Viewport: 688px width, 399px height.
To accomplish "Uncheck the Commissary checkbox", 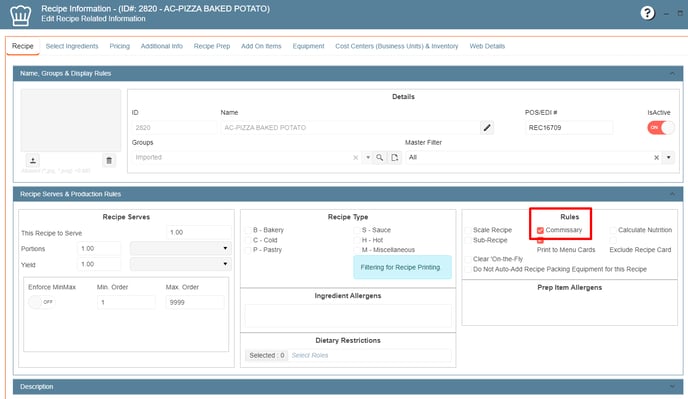I will [x=540, y=230].
